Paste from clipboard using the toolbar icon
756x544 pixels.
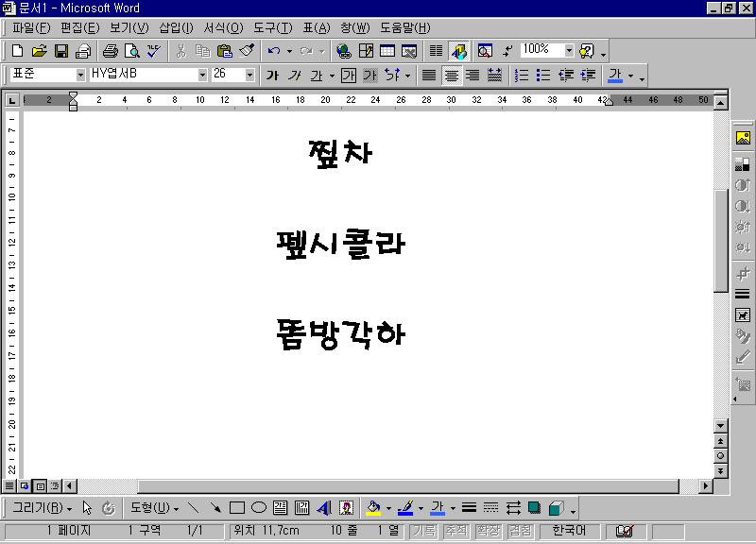[225, 51]
